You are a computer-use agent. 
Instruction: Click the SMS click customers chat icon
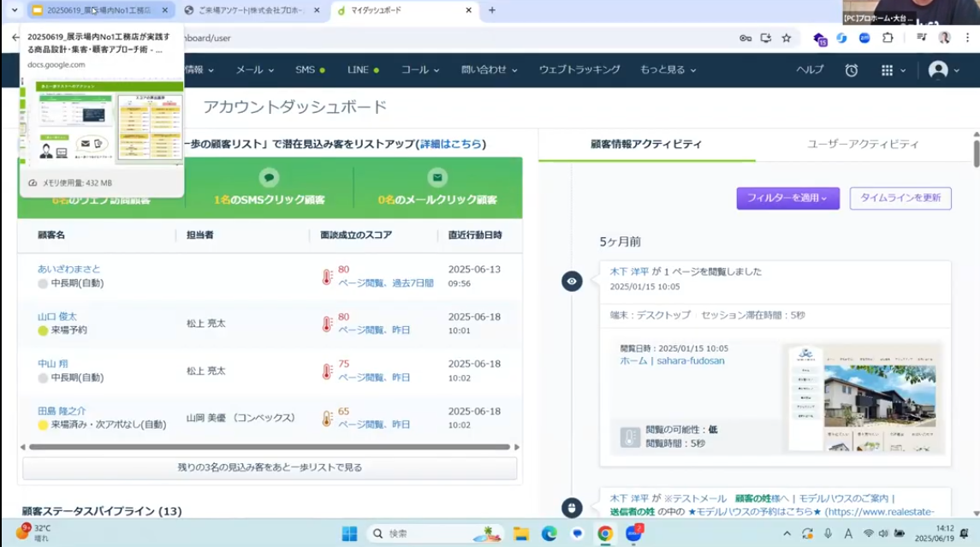tap(269, 177)
